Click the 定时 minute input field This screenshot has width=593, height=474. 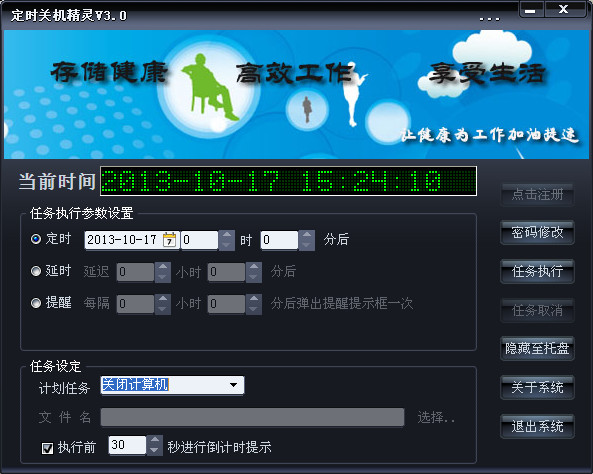pyautogui.click(x=279, y=240)
